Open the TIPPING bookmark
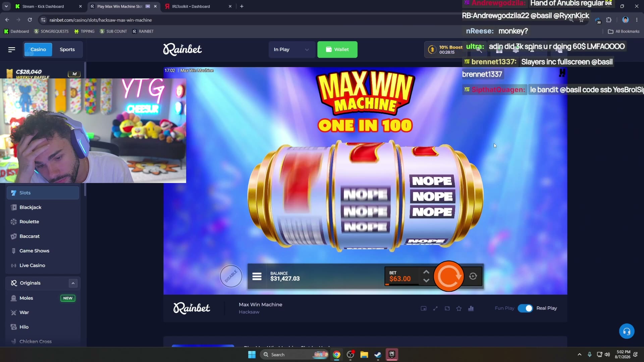The height and width of the screenshot is (362, 644). [x=84, y=32]
